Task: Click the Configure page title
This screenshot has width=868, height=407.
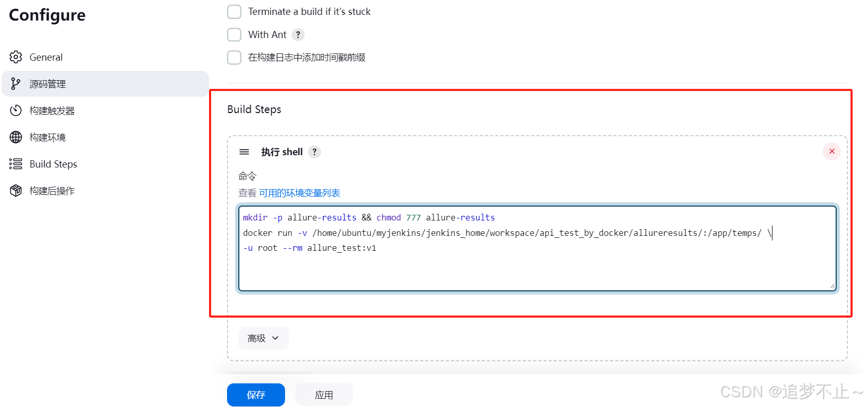Action: pos(47,15)
